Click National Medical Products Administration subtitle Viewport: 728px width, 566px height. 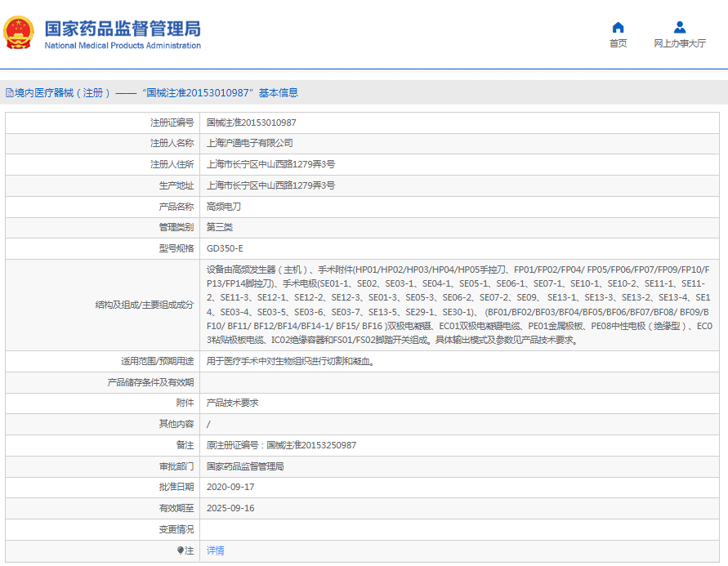pos(123,46)
